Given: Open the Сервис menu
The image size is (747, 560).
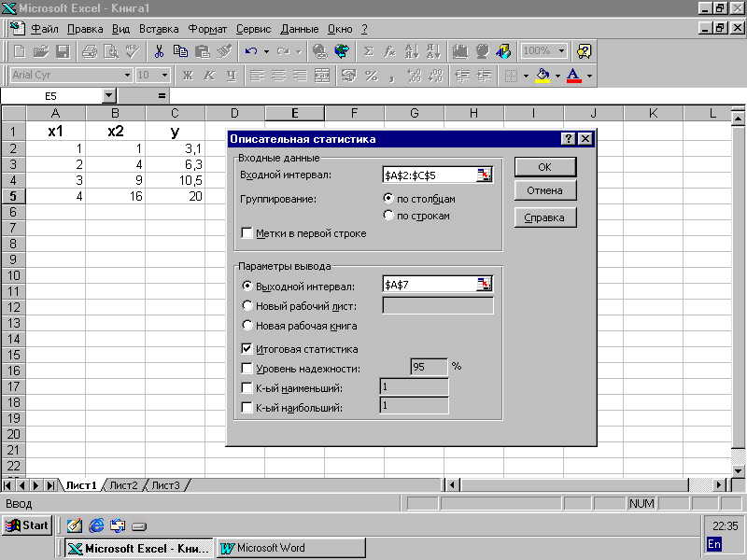Looking at the screenshot, I should click(254, 29).
